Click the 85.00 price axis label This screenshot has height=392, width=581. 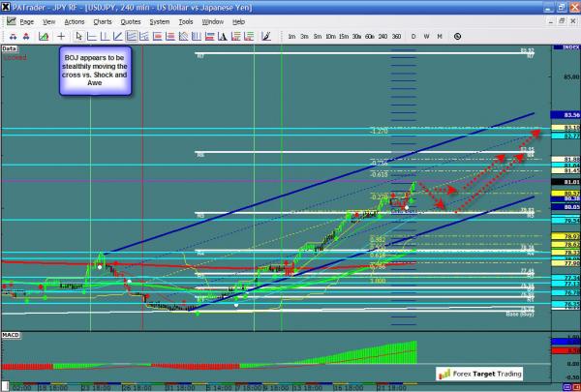(571, 76)
